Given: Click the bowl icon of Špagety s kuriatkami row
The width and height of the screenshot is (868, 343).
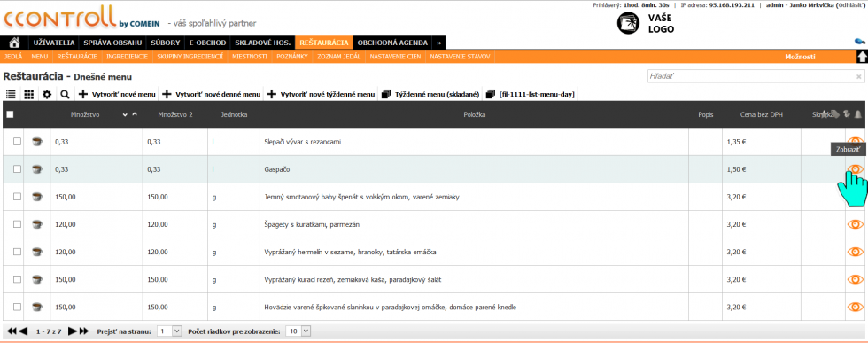Looking at the screenshot, I should tap(37, 224).
